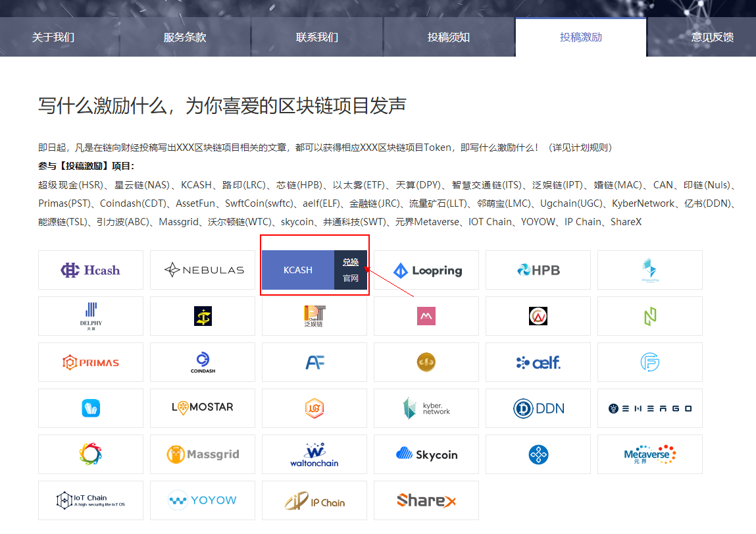This screenshot has width=756, height=534.
Task: Click the IoT Chain logo card
Action: point(91,500)
